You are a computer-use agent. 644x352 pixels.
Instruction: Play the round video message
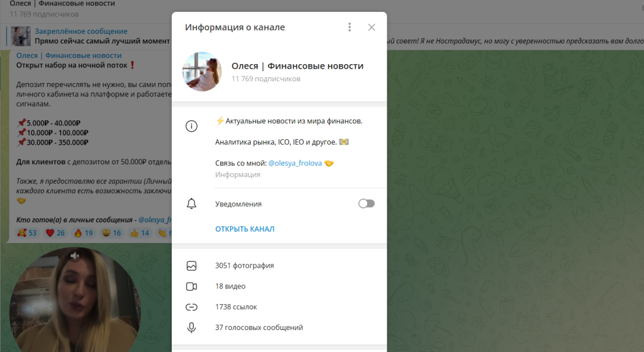[x=75, y=304]
